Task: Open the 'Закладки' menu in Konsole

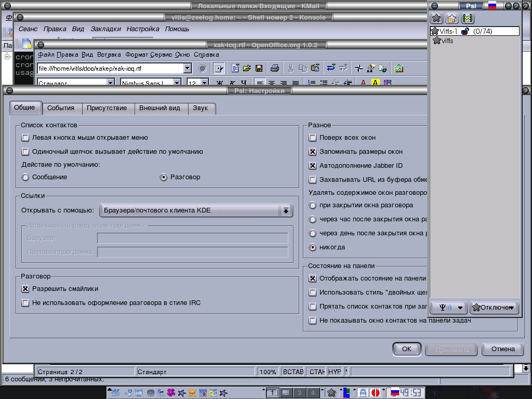Action: click(x=105, y=29)
